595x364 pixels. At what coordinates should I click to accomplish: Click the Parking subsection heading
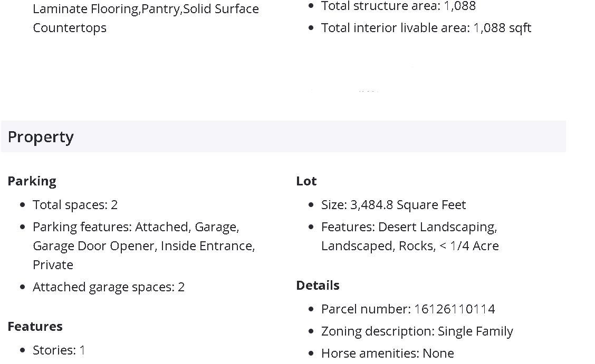pyautogui.click(x=32, y=181)
